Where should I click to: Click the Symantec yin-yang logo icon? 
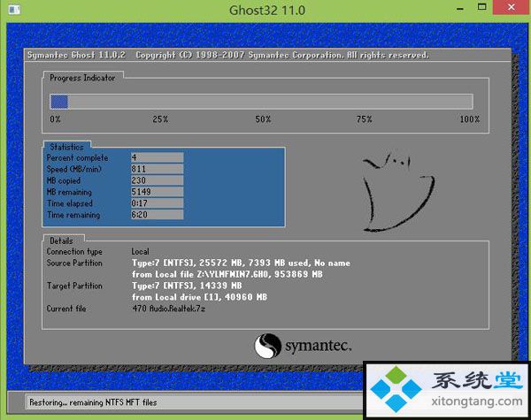click(x=267, y=346)
